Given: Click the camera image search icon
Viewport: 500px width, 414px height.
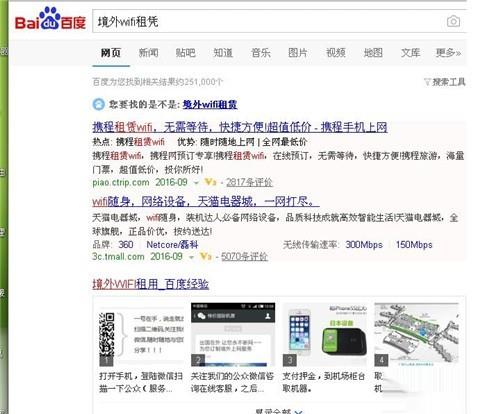Looking at the screenshot, I should pyautogui.click(x=453, y=22).
